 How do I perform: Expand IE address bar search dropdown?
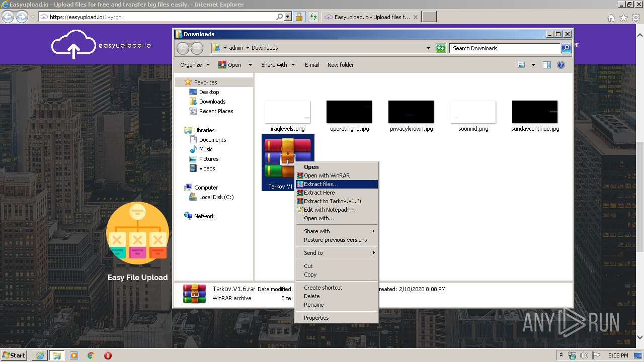[x=288, y=17]
